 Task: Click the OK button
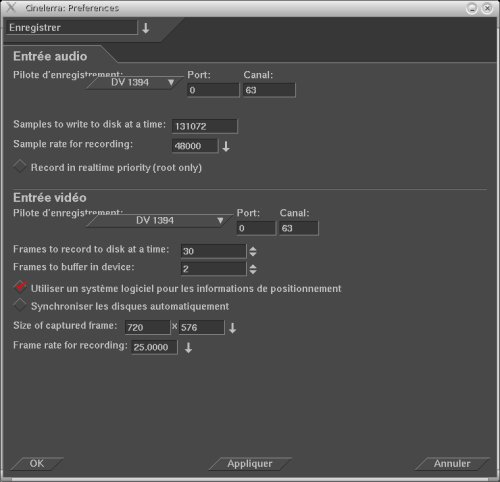click(37, 464)
